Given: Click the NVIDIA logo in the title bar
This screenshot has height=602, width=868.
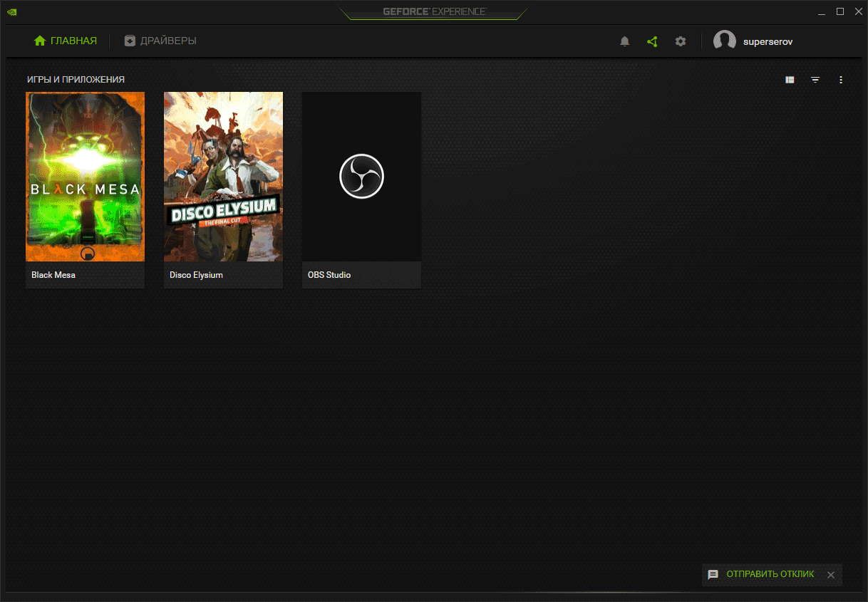Looking at the screenshot, I should [x=12, y=11].
